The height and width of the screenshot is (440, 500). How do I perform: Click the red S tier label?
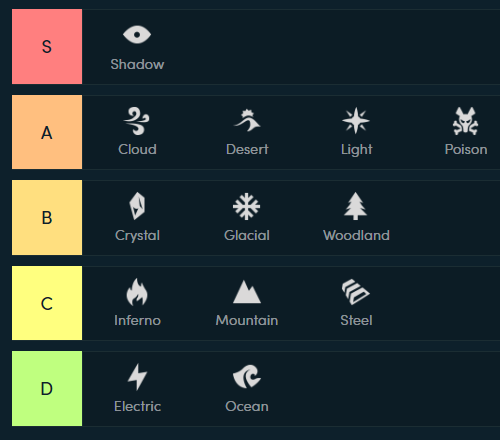47,46
